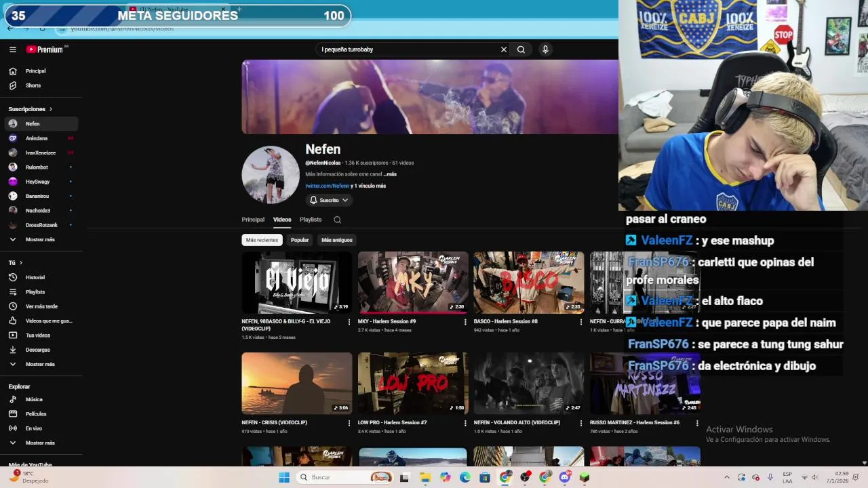
Task: Open IvanXeneizee subscription channel
Action: (41, 152)
